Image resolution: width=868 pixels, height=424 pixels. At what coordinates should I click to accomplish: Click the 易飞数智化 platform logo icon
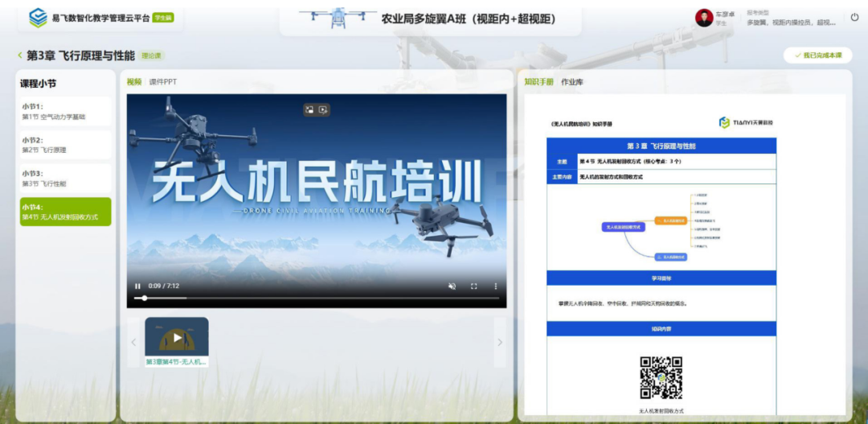click(x=39, y=18)
